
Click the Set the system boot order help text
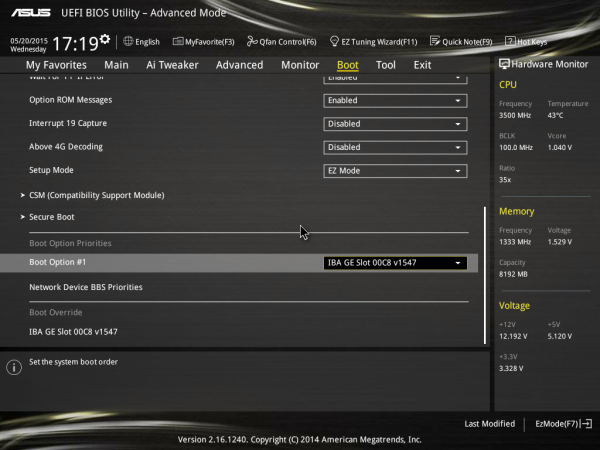click(x=73, y=362)
